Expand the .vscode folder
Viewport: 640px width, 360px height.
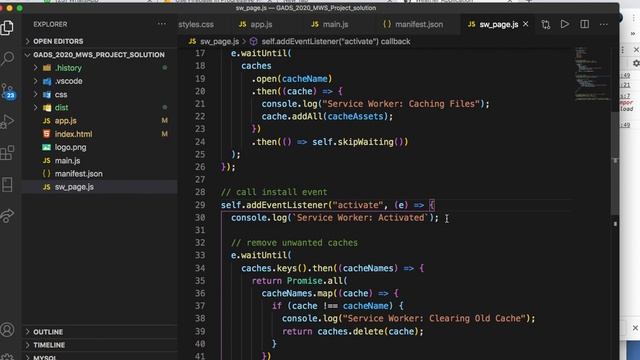click(x=69, y=81)
